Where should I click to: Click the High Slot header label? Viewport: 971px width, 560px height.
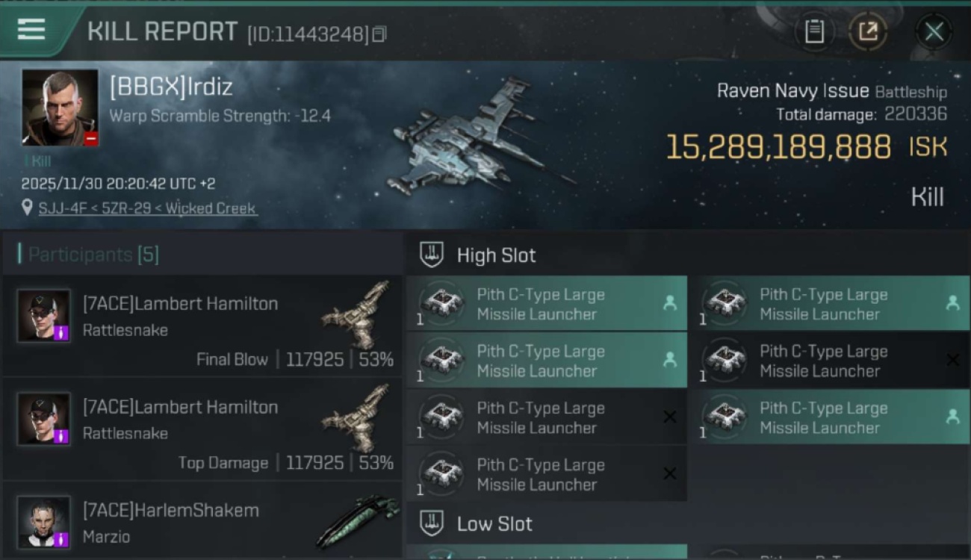click(496, 255)
